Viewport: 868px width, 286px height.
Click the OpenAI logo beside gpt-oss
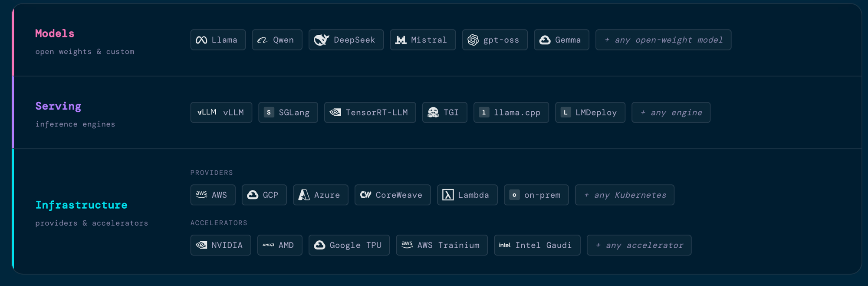tap(473, 40)
